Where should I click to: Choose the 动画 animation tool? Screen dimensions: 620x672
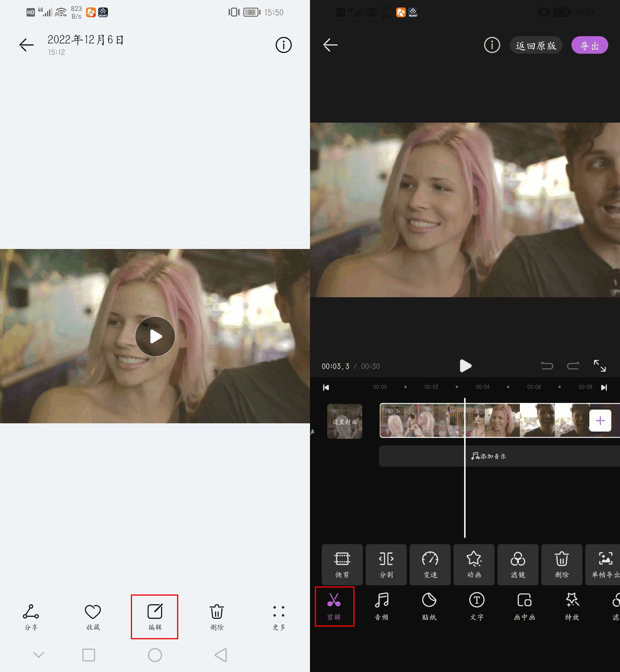(x=474, y=565)
